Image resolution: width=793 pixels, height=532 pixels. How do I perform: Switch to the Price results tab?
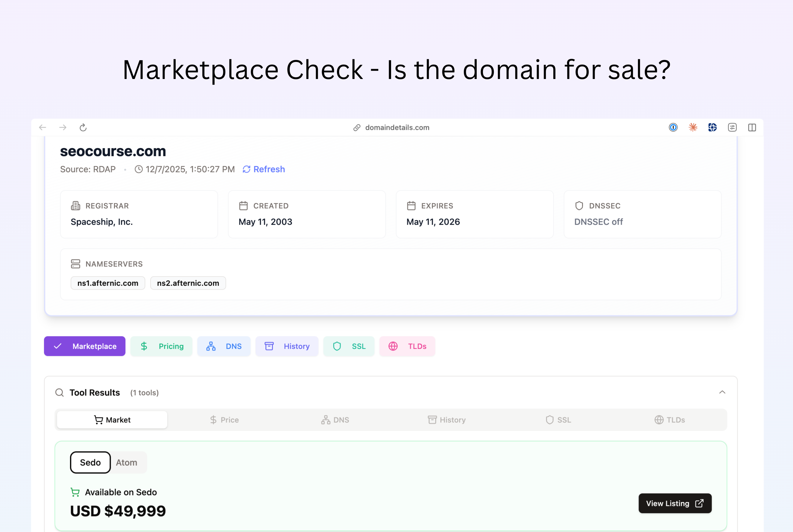(224, 420)
